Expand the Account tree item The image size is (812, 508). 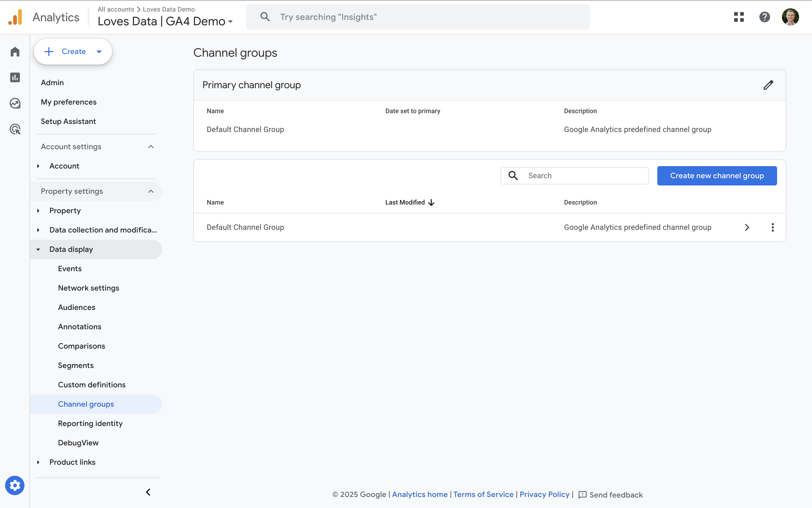38,166
